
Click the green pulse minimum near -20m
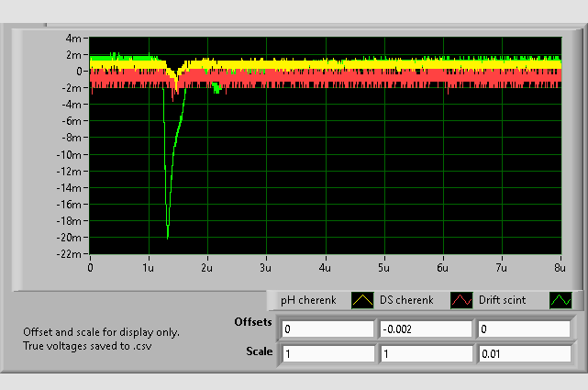pyautogui.click(x=167, y=236)
